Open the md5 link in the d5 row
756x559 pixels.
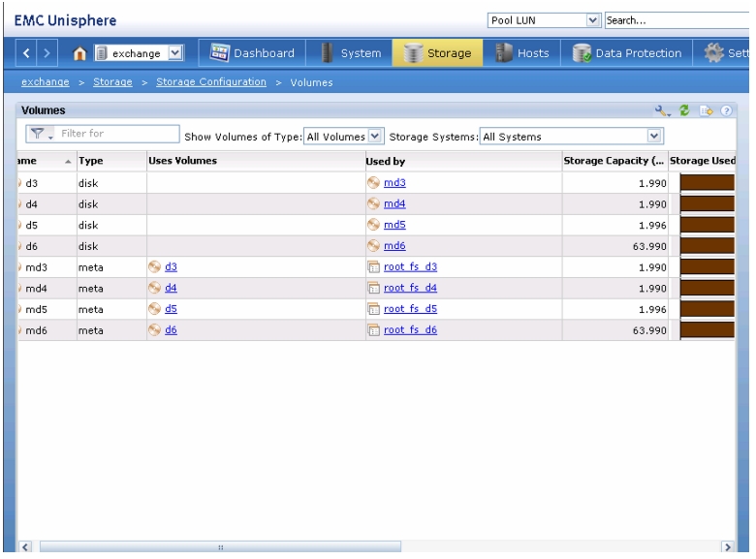point(394,225)
